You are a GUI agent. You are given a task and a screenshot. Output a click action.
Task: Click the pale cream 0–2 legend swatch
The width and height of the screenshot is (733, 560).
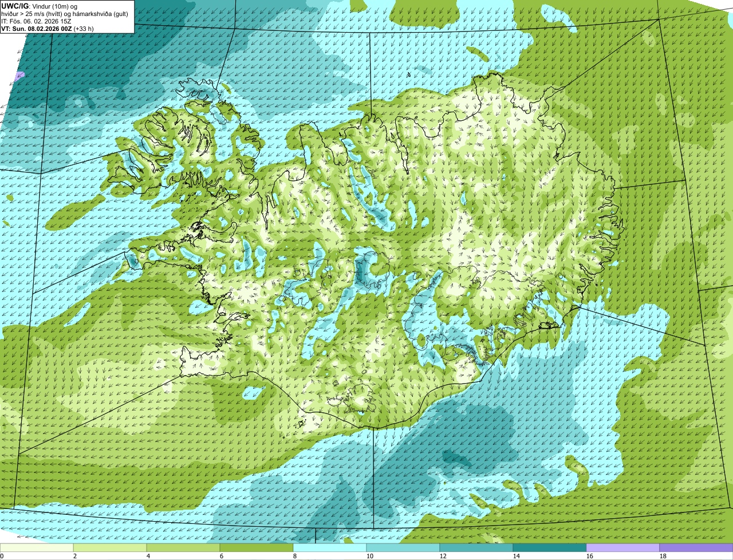click(37, 548)
